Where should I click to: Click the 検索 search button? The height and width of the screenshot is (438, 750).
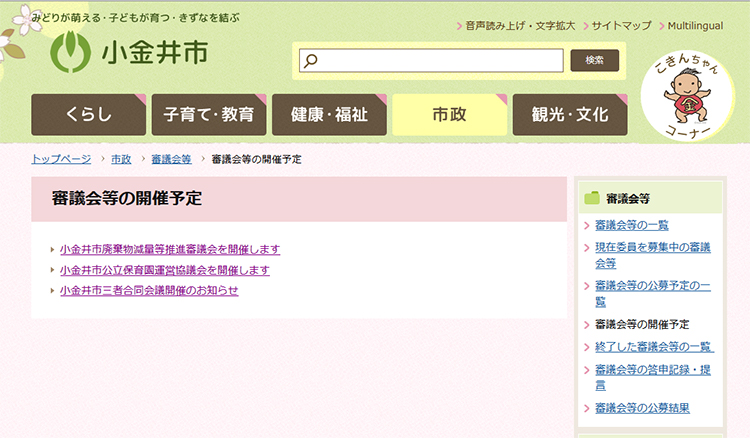595,60
